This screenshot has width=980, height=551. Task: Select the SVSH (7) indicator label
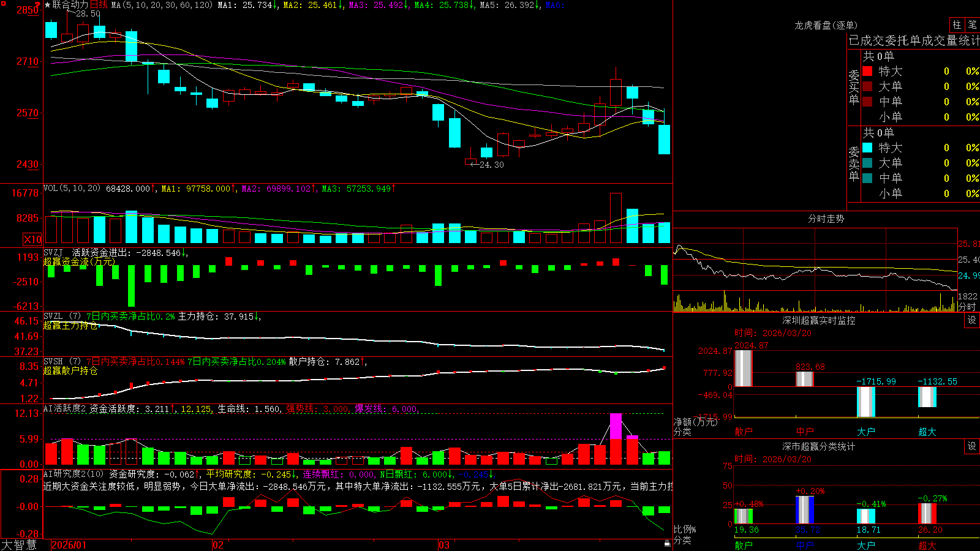(x=62, y=361)
